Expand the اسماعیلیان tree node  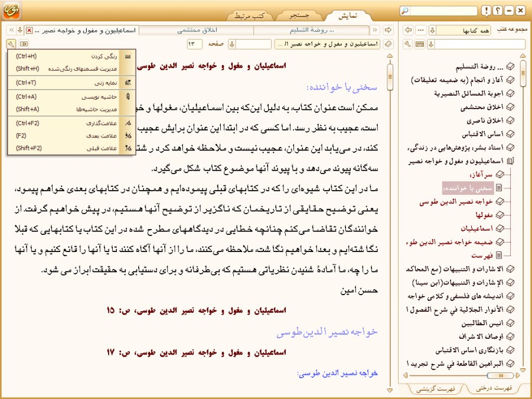tap(500, 228)
